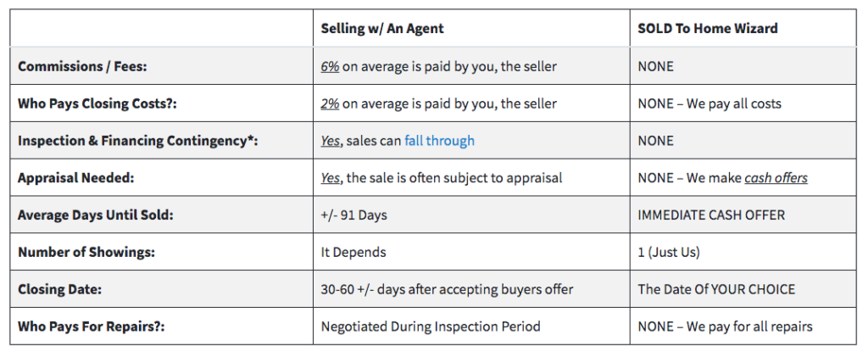Click the underlined "cash offers" text

tap(776, 178)
